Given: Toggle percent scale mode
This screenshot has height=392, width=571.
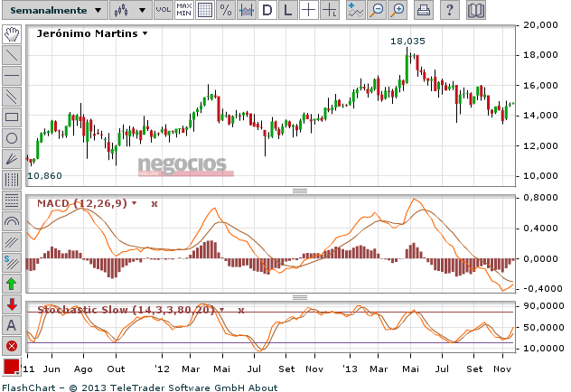Looking at the screenshot, I should tap(225, 10).
